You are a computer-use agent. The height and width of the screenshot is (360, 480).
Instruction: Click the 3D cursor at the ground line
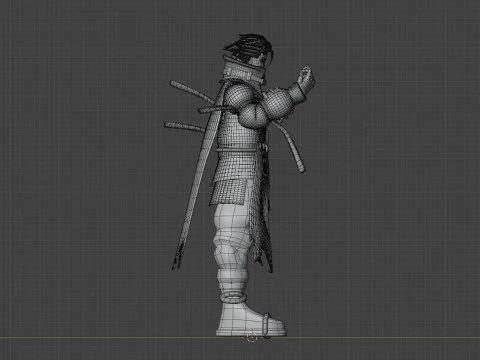[252, 337]
